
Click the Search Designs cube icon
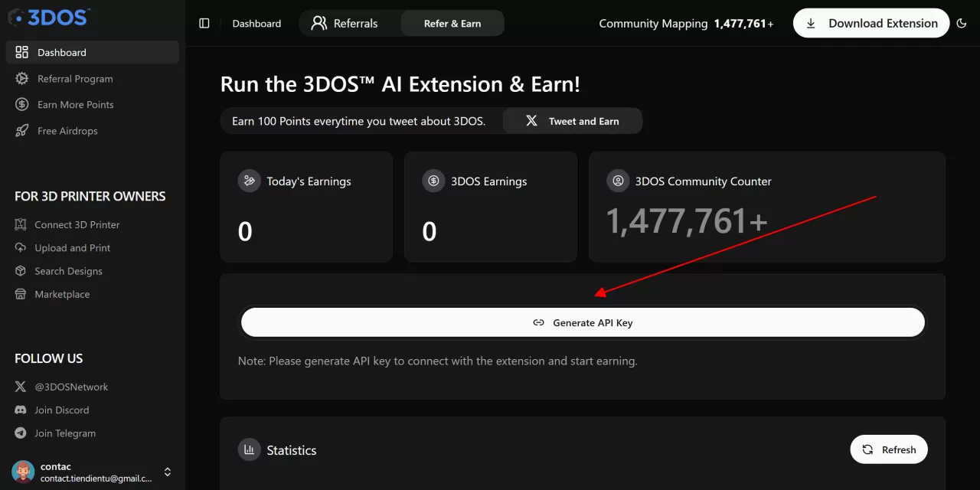[x=21, y=270]
